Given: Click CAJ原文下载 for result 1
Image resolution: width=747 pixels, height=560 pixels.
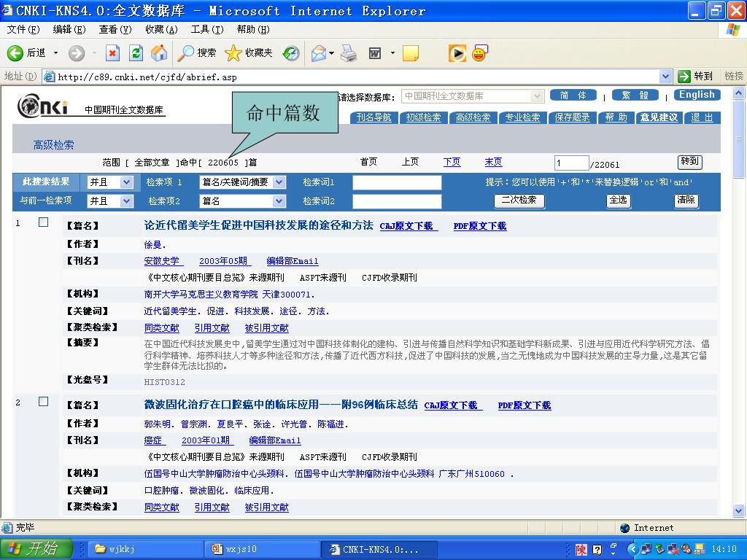Looking at the screenshot, I should (409, 226).
